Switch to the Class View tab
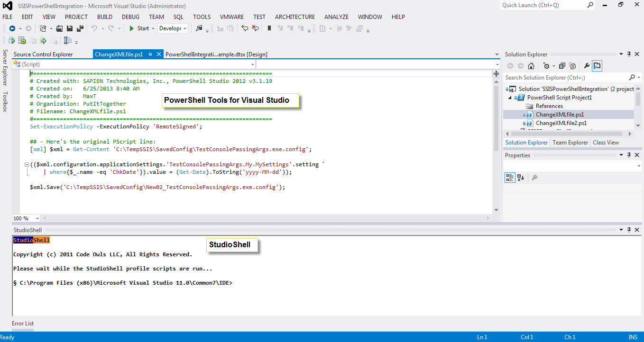The width and height of the screenshot is (644, 342). [606, 143]
